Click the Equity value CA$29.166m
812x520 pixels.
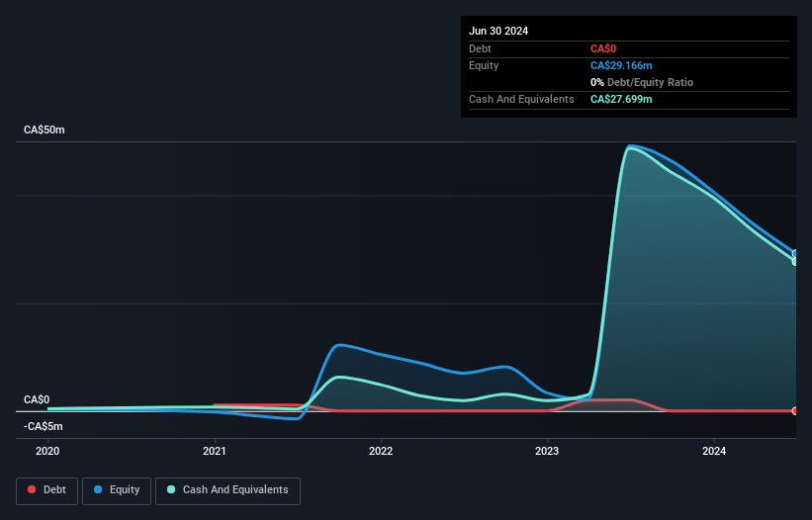click(x=621, y=65)
